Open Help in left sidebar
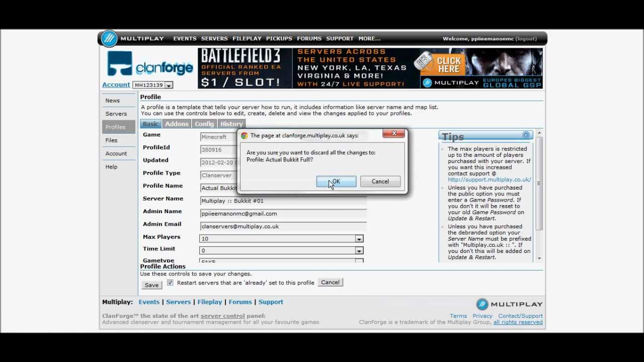Image resolution: width=644 pixels, height=362 pixels. click(111, 167)
